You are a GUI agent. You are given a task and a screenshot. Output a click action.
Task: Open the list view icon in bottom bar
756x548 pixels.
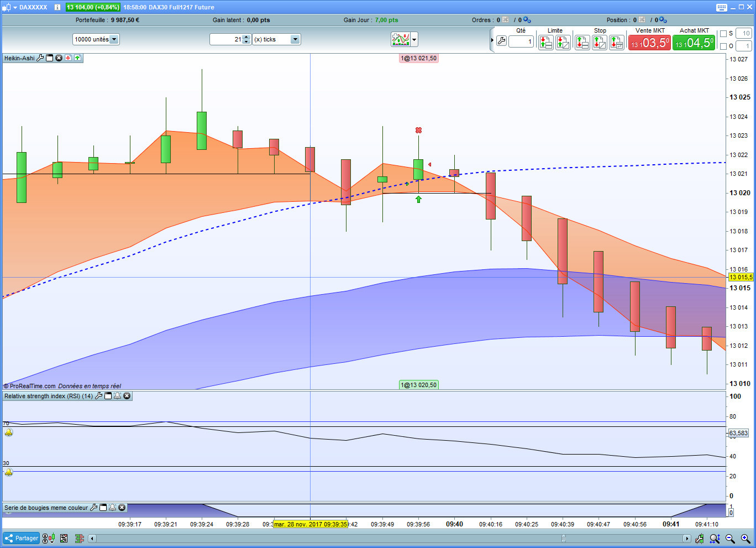click(64, 539)
